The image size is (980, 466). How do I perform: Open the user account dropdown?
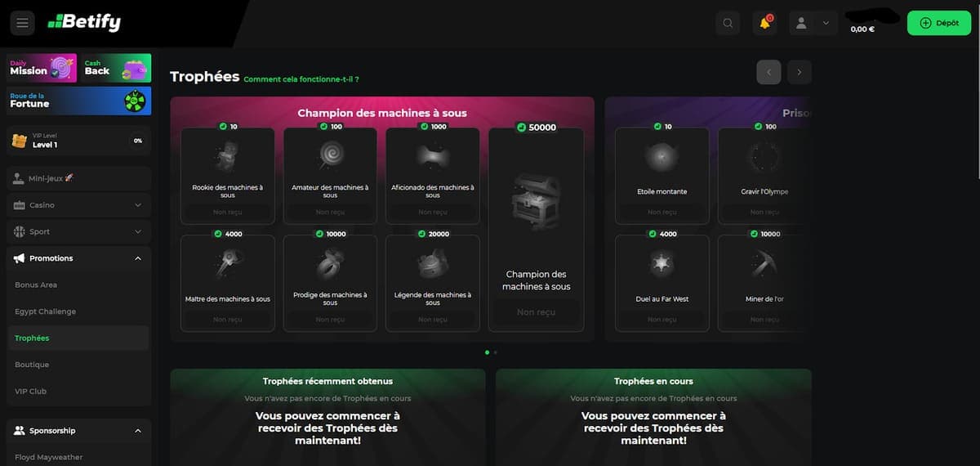coord(813,23)
